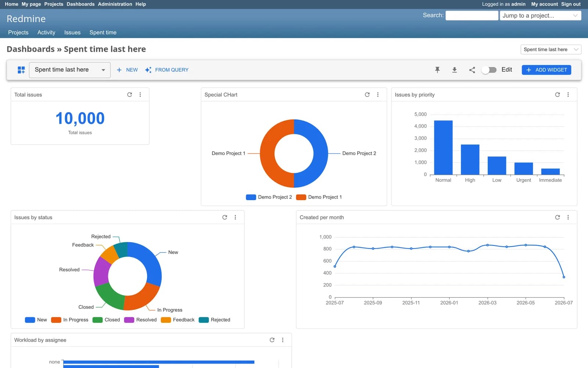Open the Dashboards breadcrumb link
Screen dimensions: 588x368
(x=31, y=49)
